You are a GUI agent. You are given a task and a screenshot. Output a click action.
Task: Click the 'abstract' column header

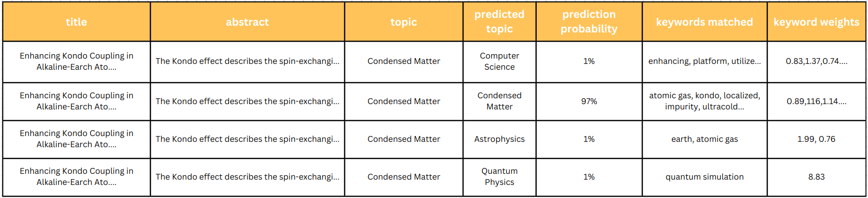[247, 22]
